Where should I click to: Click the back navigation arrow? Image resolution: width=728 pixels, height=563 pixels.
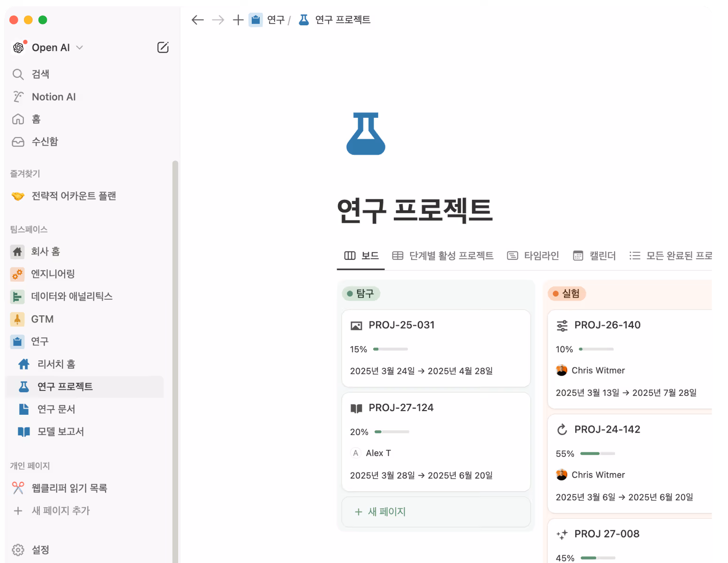click(x=197, y=20)
